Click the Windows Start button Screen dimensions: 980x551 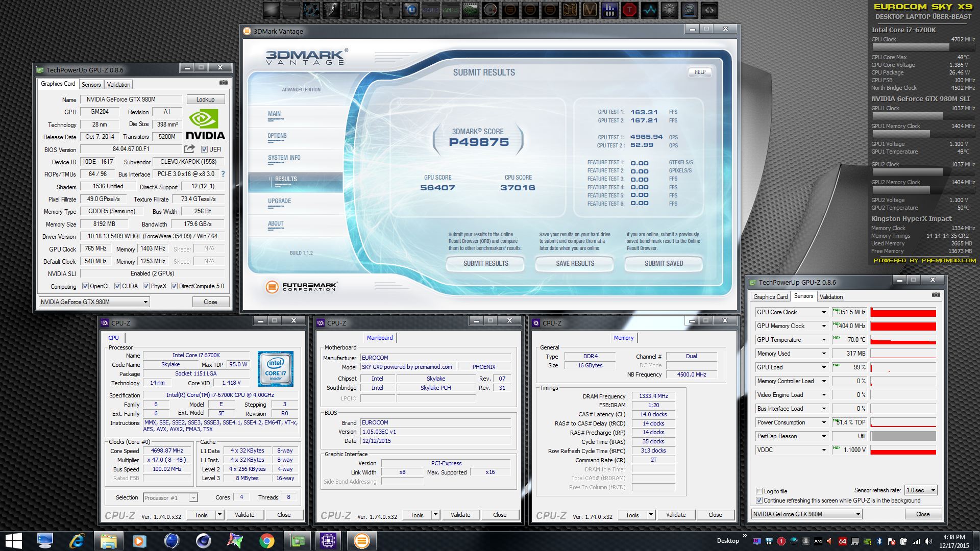tap(14, 540)
